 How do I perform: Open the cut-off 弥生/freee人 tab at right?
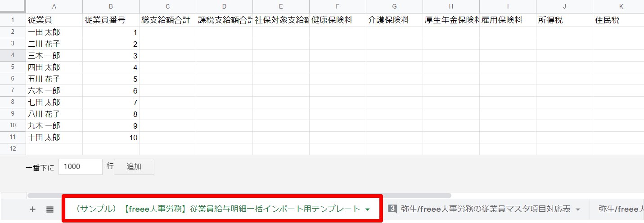pyautogui.click(x=620, y=209)
